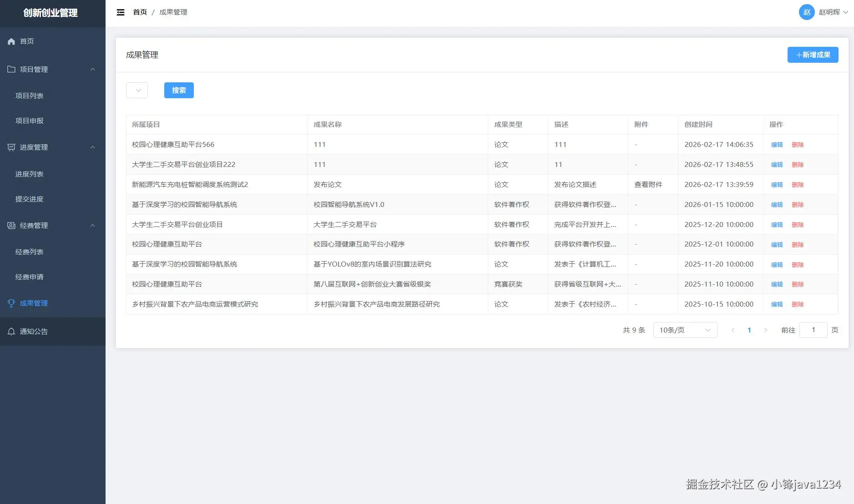Delete the 基于YOLOv8 algorithm research row
Image resolution: width=854 pixels, height=504 pixels.
pos(798,265)
